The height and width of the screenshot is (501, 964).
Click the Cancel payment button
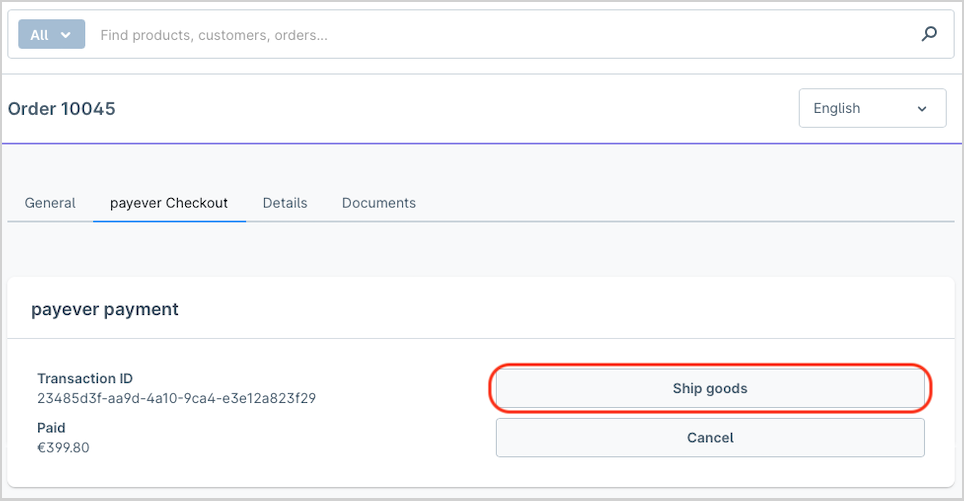click(710, 437)
